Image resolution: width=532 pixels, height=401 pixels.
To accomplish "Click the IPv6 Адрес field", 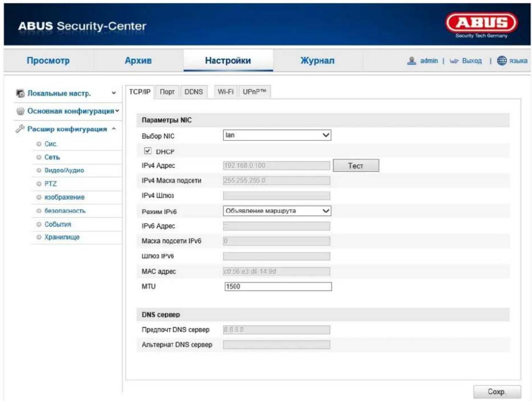I will pos(277,226).
